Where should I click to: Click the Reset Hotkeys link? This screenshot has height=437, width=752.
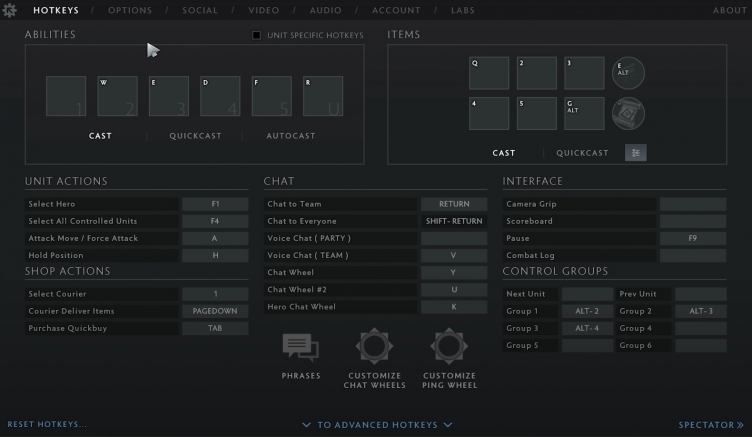pos(47,425)
